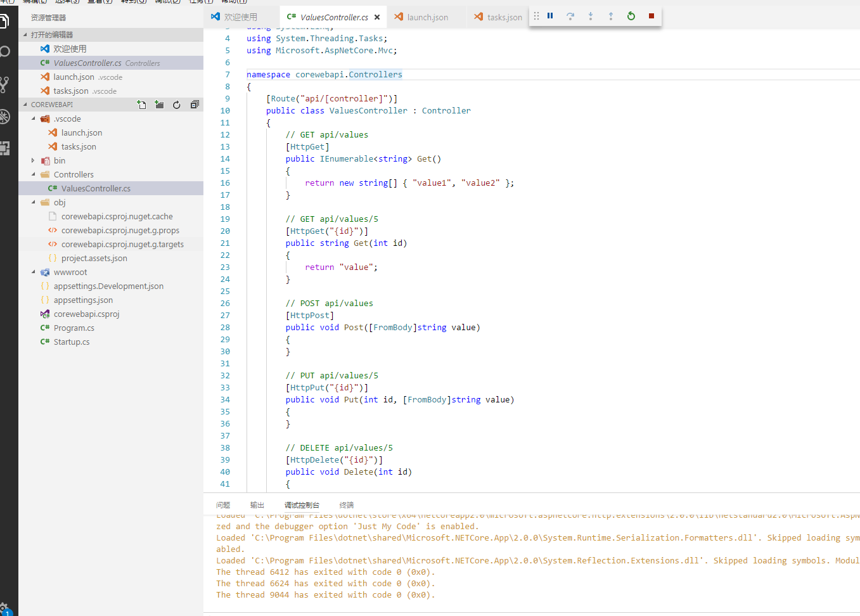Create a new file in COREWEBAPI

pos(141,105)
